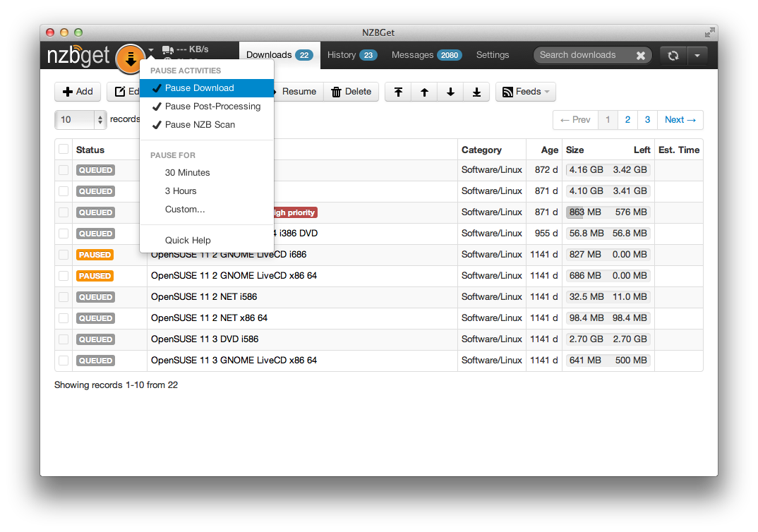
Task: Check OpenSUSE 11 2 GNOME LiveCD x86 64 checkbox
Action: click(64, 276)
